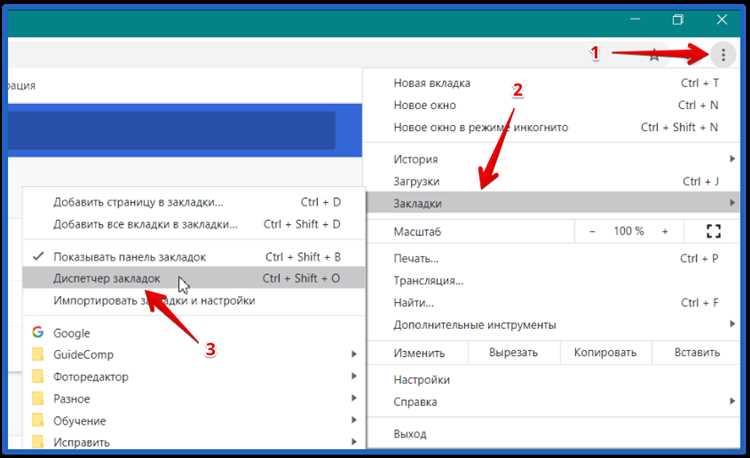Expand the Фоторедактор folder arrow
Screen dimensions: 750x458
tap(354, 376)
